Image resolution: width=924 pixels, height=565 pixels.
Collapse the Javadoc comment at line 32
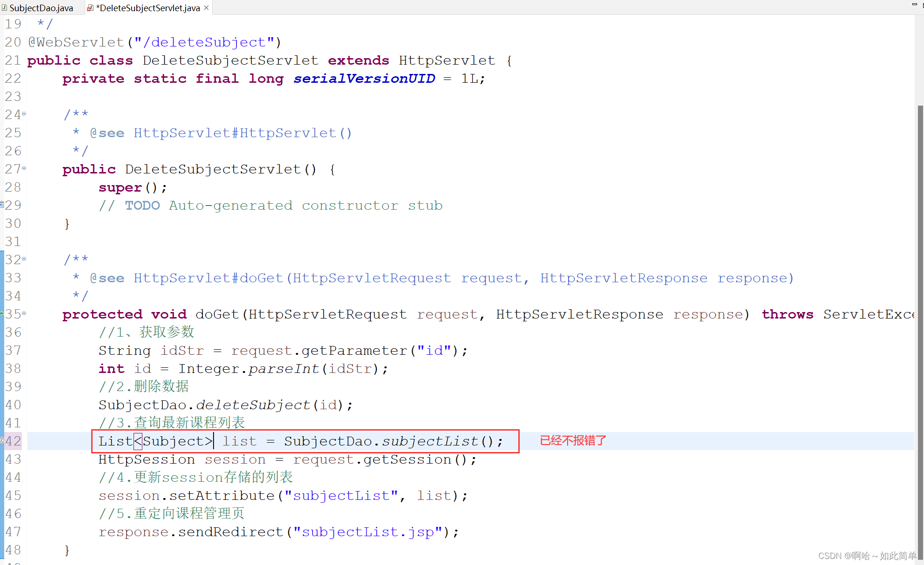[24, 259]
